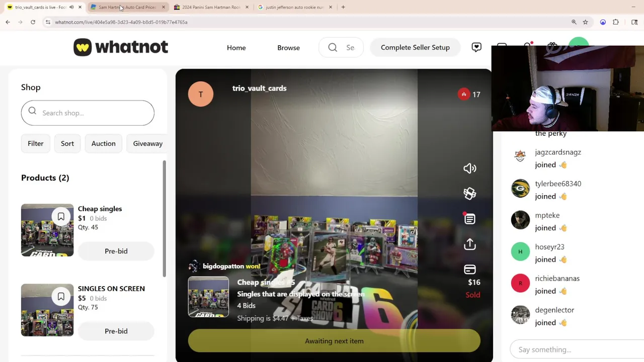Switch to Sam Hartman Auto Card Prices tab
644x362 pixels.
[x=127, y=7]
